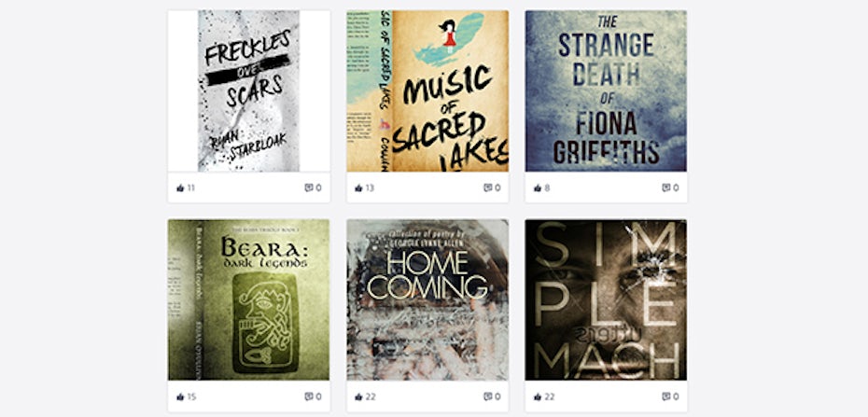This screenshot has width=868, height=417.
Task: Like The Strange Death of Fiona Griffiths
Action: pyautogui.click(x=537, y=188)
